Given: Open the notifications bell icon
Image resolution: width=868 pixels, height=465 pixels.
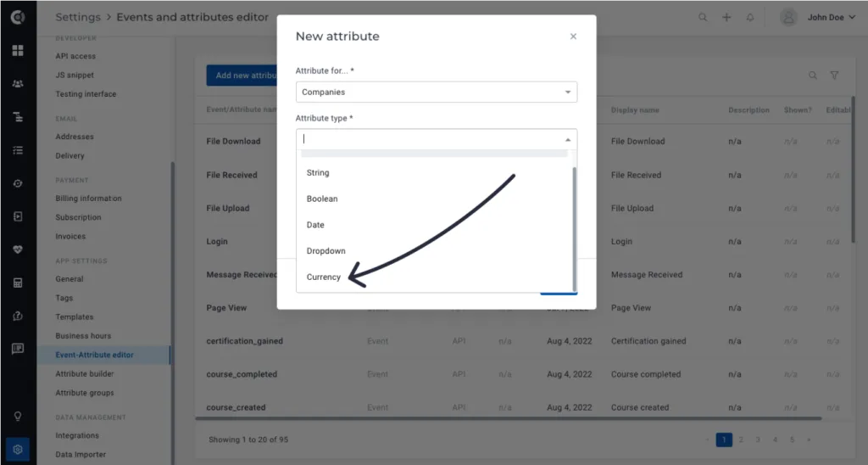Looking at the screenshot, I should tap(750, 17).
